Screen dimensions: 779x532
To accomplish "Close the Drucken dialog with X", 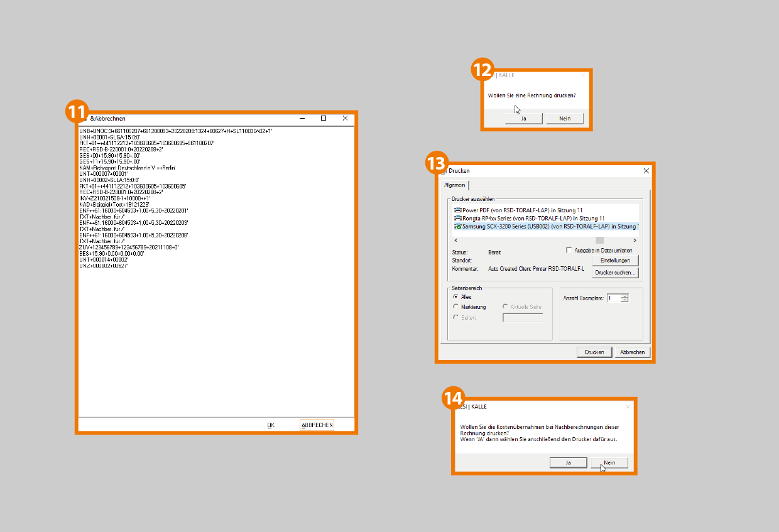I will tap(646, 171).
